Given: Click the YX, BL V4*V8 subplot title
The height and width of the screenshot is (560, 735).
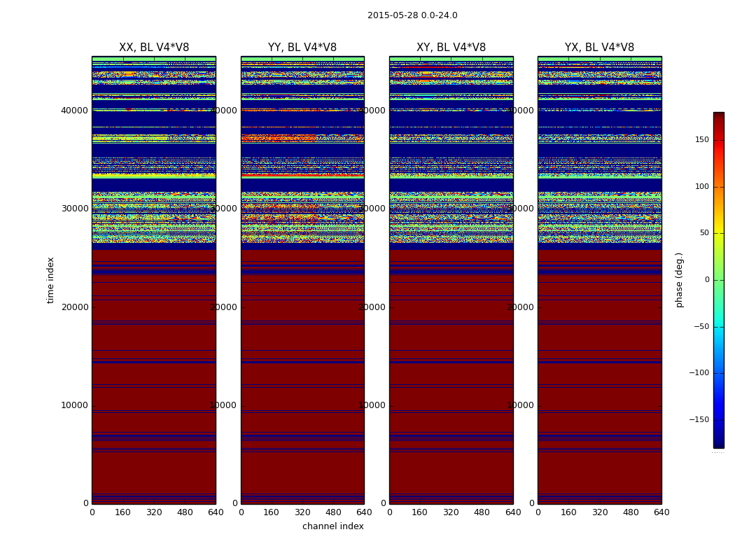Looking at the screenshot, I should [x=599, y=48].
